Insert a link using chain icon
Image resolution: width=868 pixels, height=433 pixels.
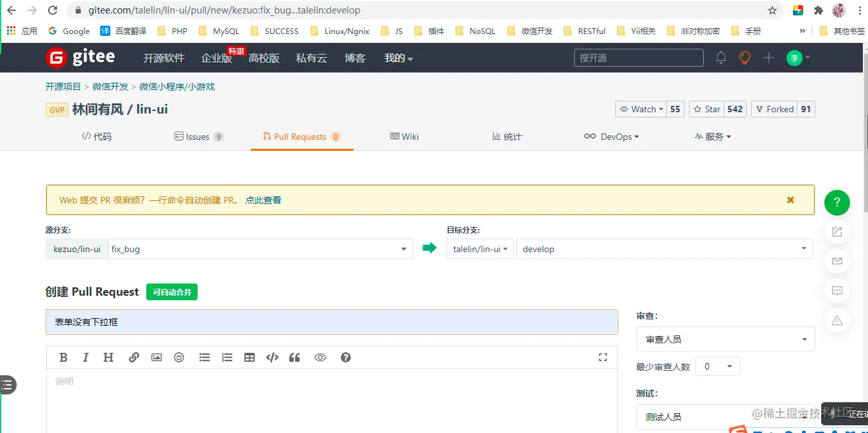[133, 357]
